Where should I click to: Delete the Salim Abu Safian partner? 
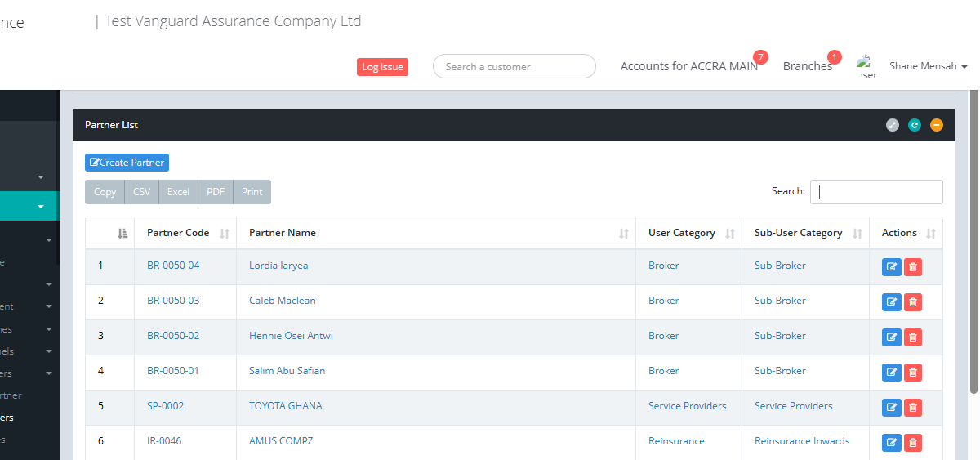(913, 373)
